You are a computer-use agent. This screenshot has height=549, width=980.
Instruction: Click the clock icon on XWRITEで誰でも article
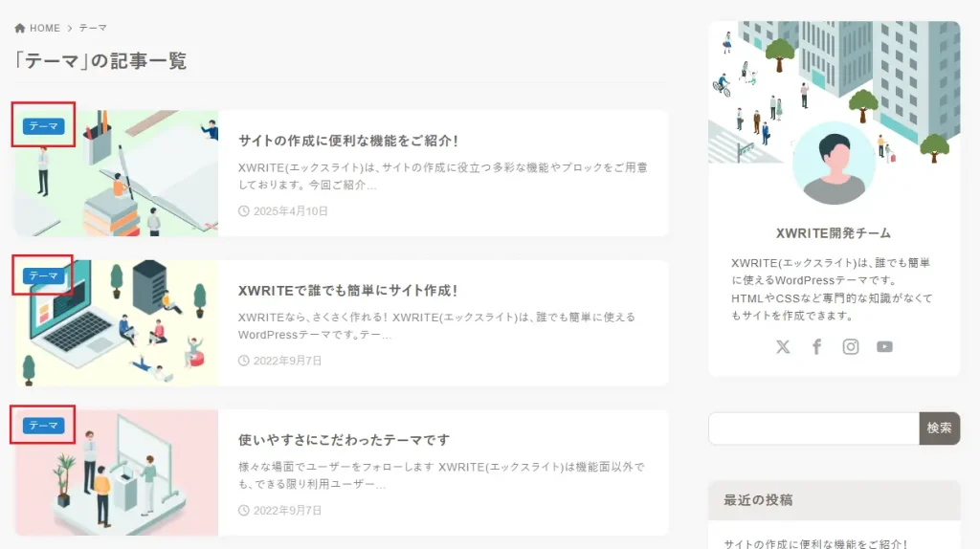coord(244,361)
